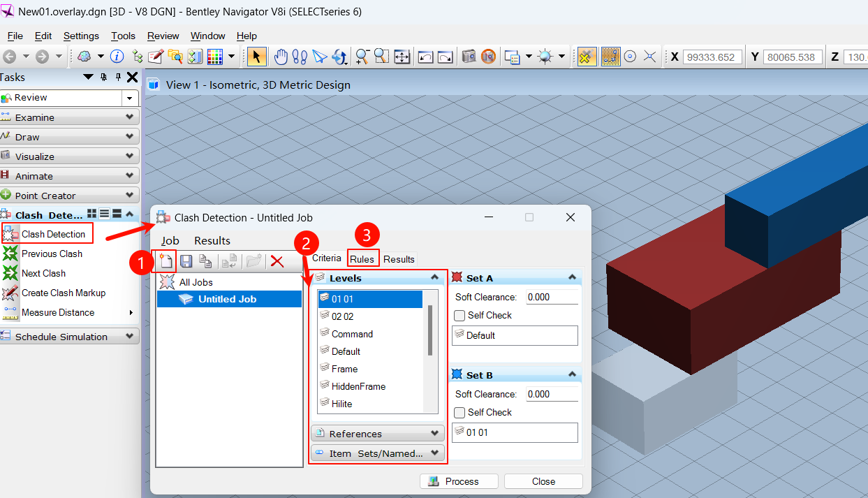Enable Self Check under Set B
The width and height of the screenshot is (868, 498).
click(459, 413)
